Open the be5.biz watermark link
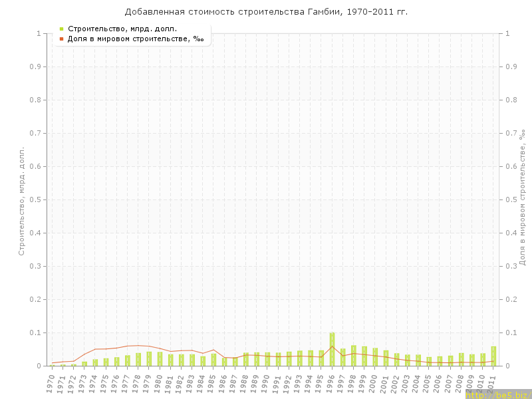 coord(497,394)
